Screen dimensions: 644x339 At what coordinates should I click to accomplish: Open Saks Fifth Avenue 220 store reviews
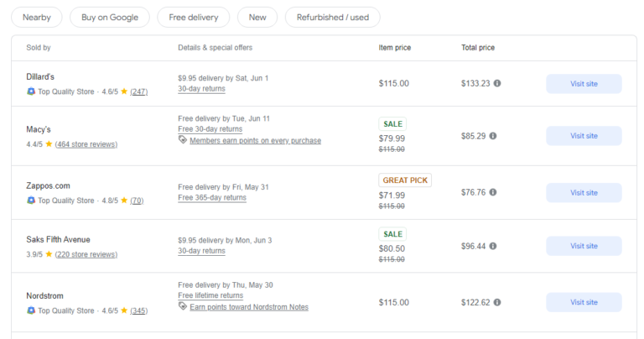coord(86,254)
